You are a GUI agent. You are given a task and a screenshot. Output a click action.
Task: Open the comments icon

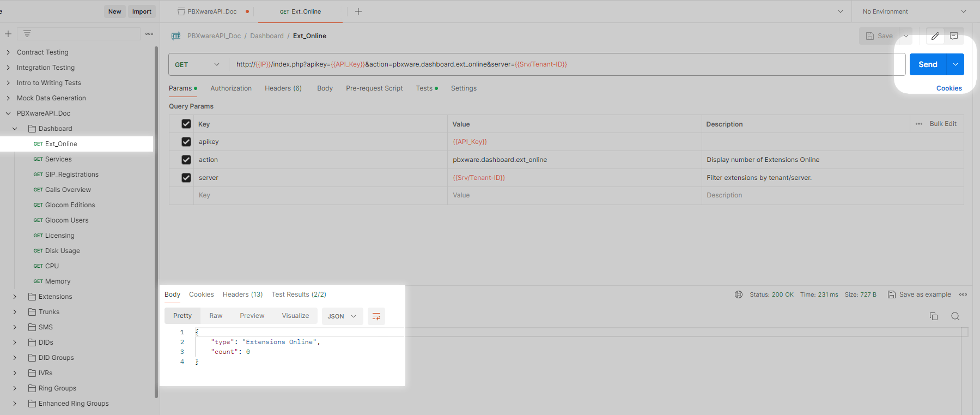click(954, 36)
